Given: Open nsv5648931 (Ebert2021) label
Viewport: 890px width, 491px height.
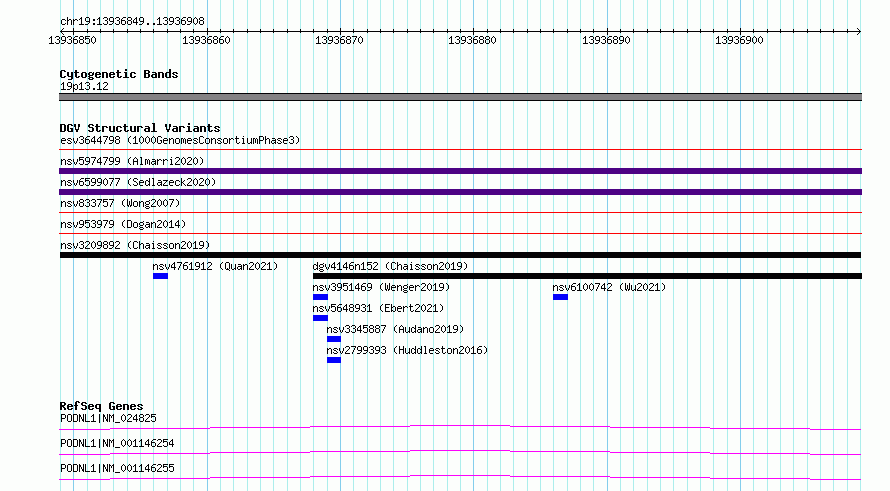Looking at the screenshot, I should pyautogui.click(x=378, y=308).
